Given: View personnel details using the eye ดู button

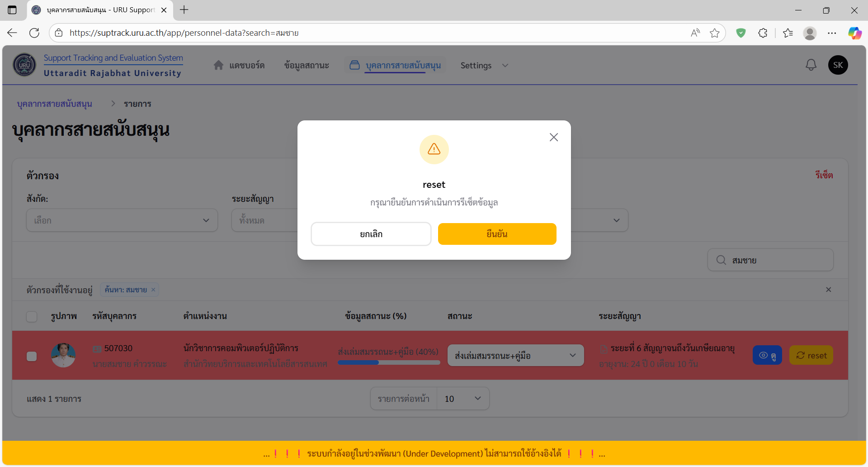Looking at the screenshot, I should (x=767, y=355).
